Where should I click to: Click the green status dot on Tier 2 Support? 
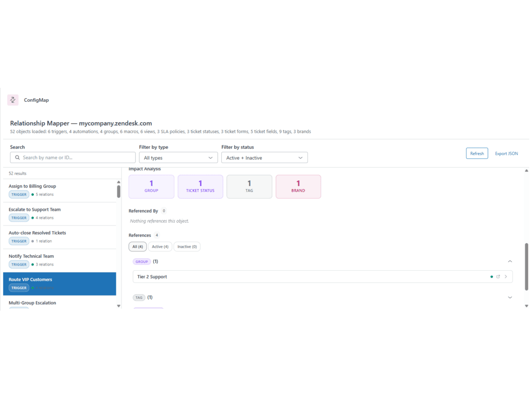tap(491, 276)
